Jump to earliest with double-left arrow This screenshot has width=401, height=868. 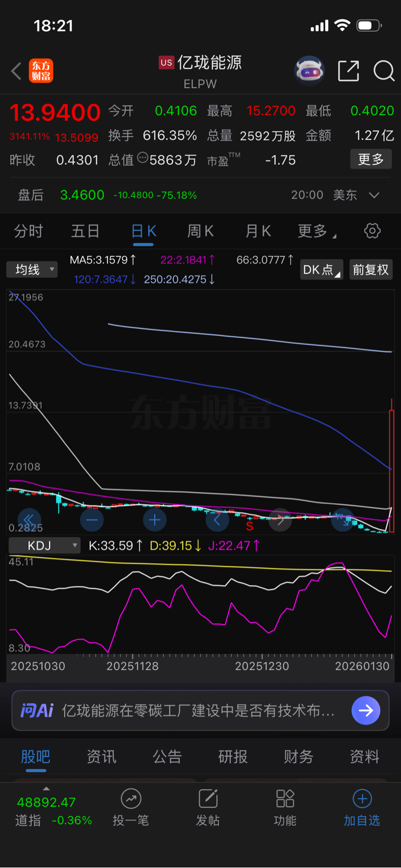tap(29, 520)
